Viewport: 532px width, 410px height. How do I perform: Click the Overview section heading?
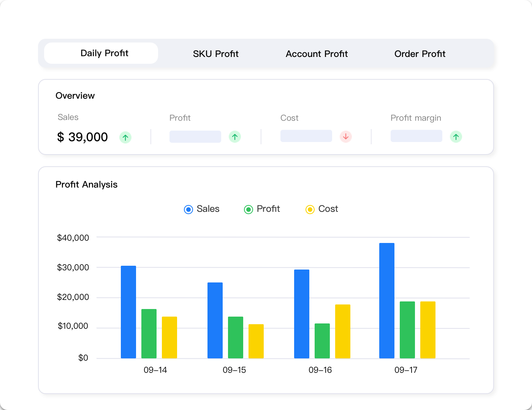[x=75, y=96]
